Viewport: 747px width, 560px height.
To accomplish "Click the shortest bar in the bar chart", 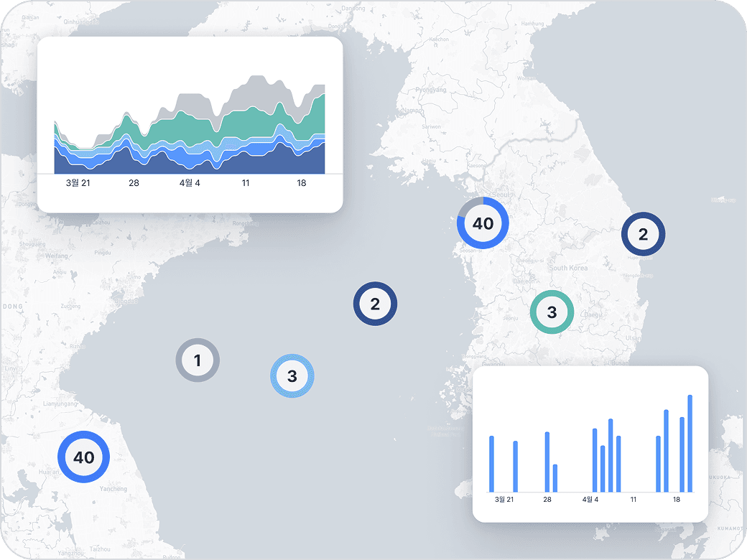I will coord(555,477).
